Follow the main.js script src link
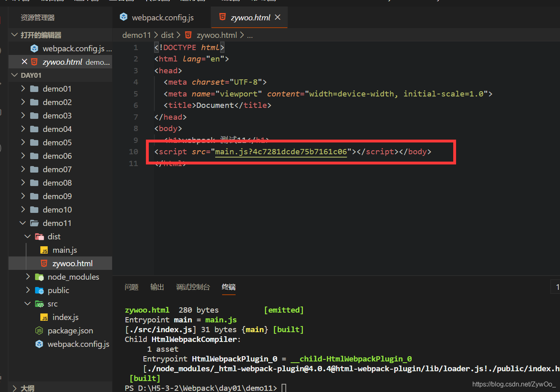The height and width of the screenshot is (392, 560). point(281,152)
